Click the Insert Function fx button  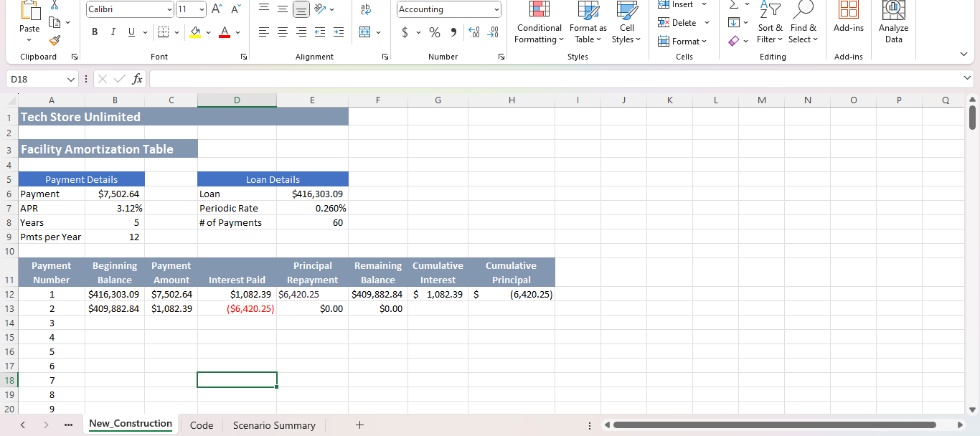pos(138,79)
